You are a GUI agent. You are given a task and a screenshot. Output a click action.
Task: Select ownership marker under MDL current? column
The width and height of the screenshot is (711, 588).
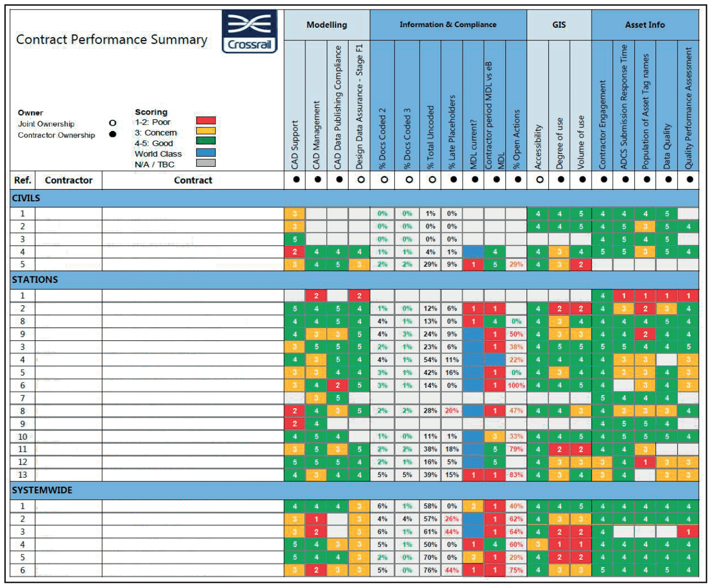(x=475, y=179)
